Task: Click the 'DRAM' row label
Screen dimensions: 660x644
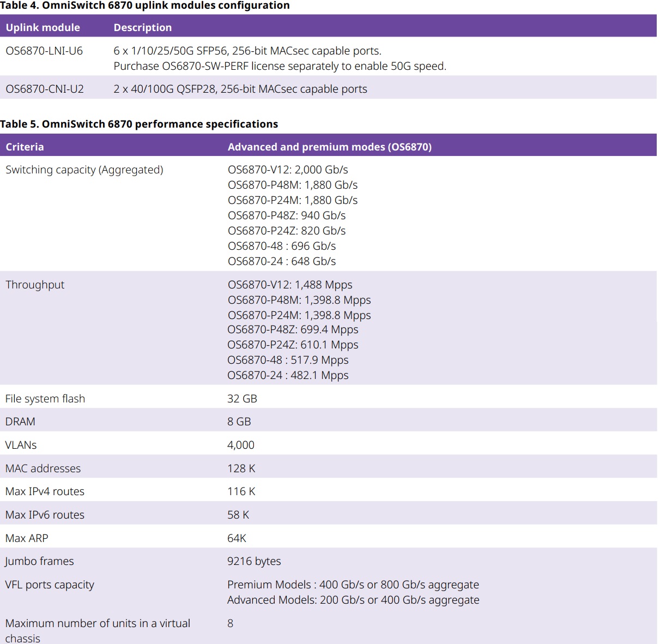Action: click(20, 422)
